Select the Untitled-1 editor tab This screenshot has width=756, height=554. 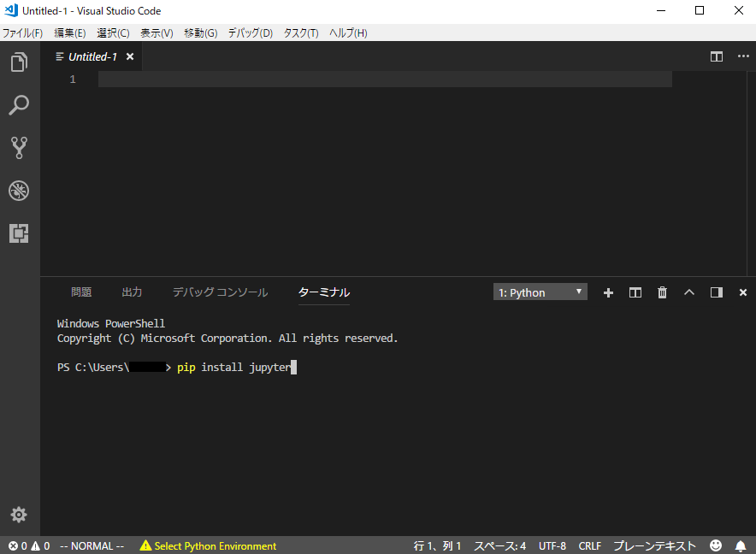[92, 57]
